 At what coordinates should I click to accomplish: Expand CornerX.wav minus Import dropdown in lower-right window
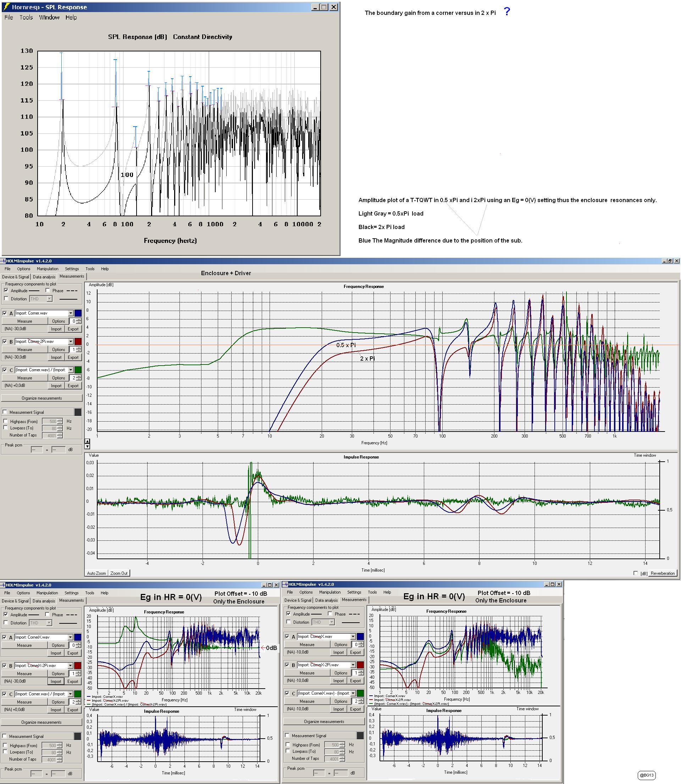pyautogui.click(x=353, y=693)
